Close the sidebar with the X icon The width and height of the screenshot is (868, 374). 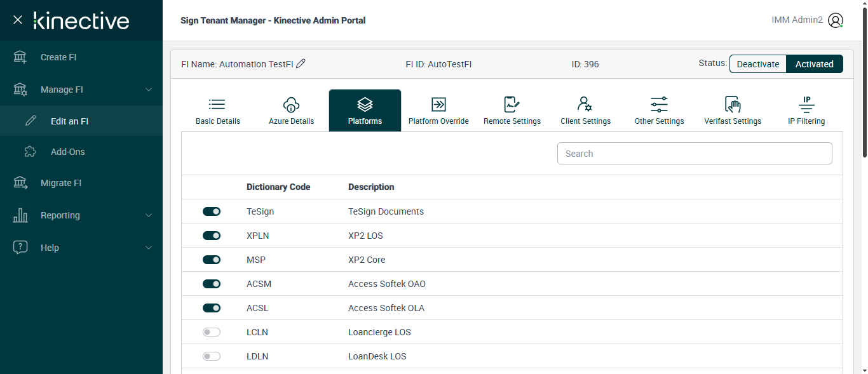(x=18, y=20)
